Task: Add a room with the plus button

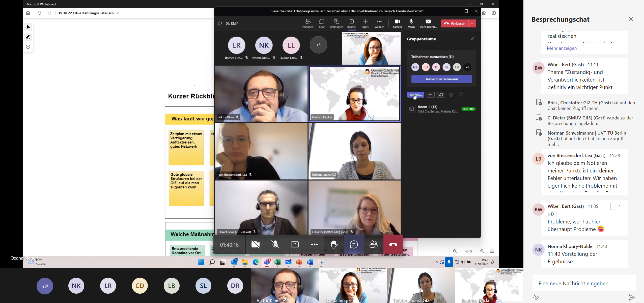Action: (x=430, y=95)
